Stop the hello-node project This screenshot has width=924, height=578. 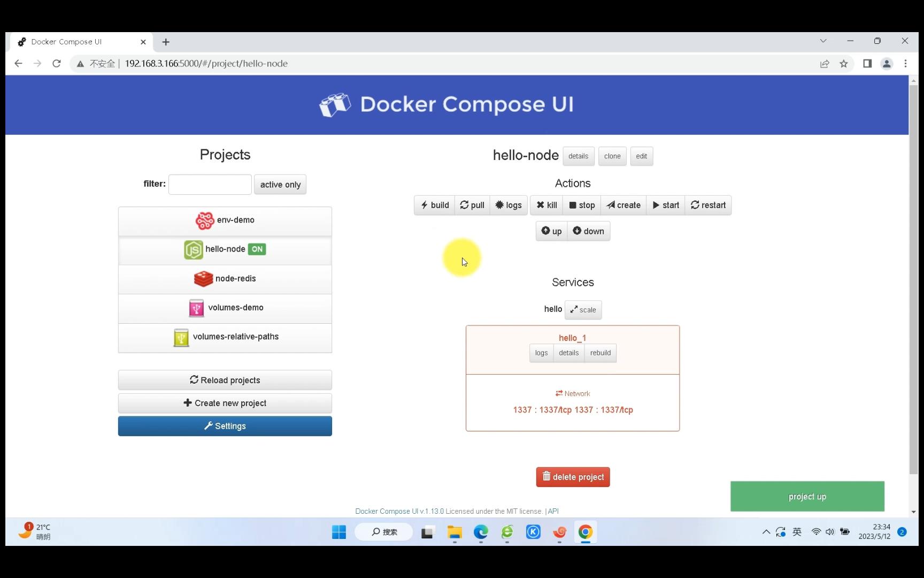[x=582, y=206]
